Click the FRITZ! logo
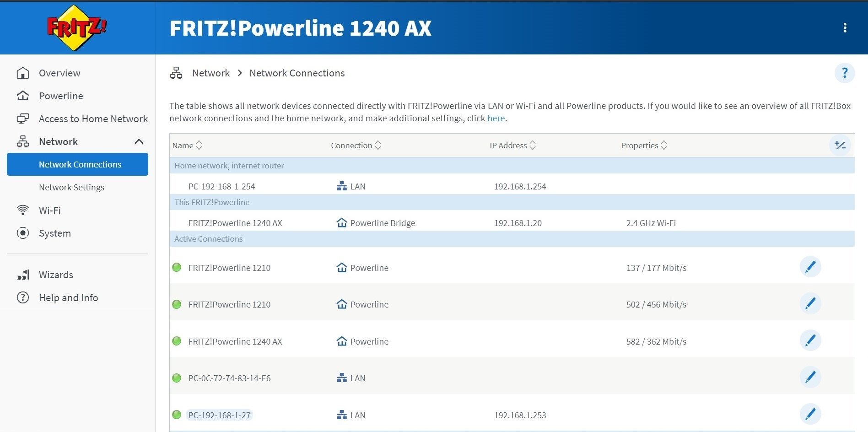Image resolution: width=868 pixels, height=432 pixels. click(x=77, y=27)
